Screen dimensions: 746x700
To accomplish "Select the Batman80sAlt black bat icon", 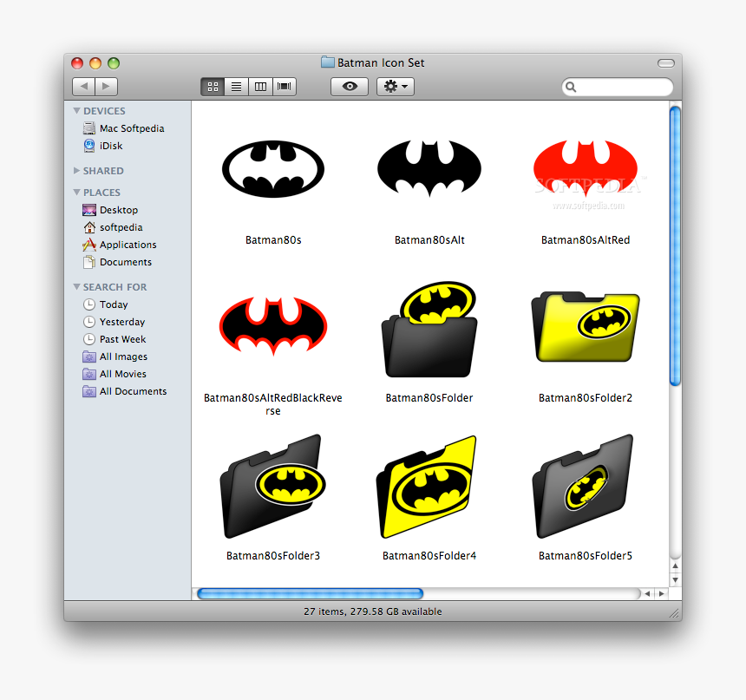I will click(x=429, y=168).
